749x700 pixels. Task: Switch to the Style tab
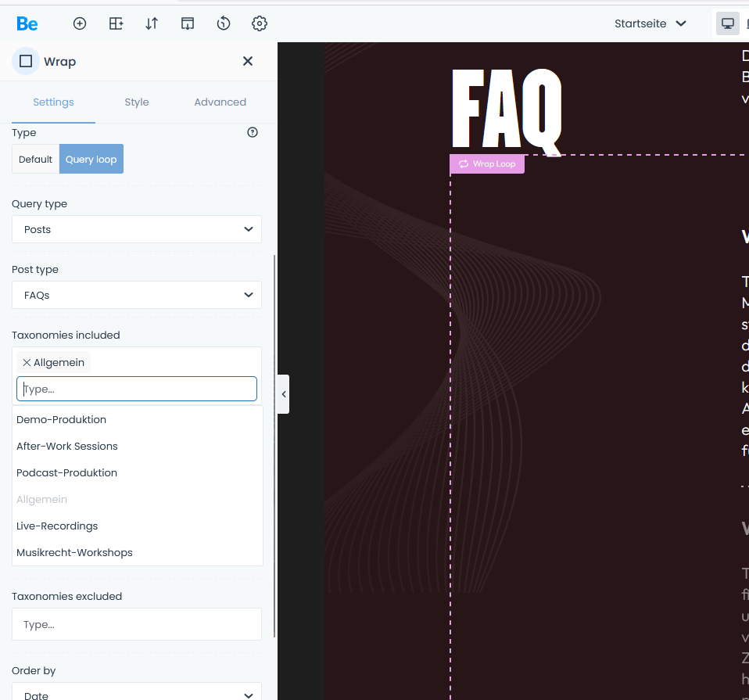pos(137,102)
